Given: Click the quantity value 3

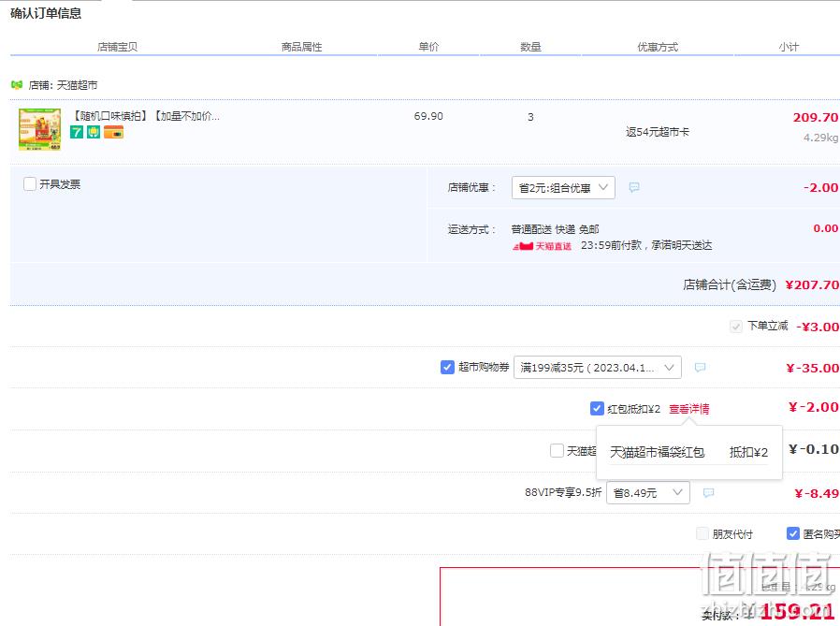Looking at the screenshot, I should [530, 117].
